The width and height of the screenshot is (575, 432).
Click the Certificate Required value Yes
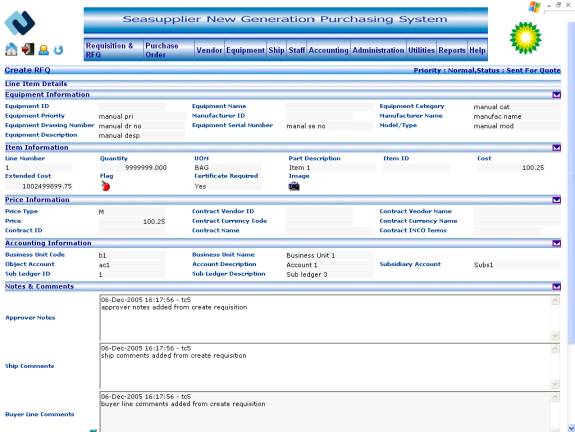200,186
